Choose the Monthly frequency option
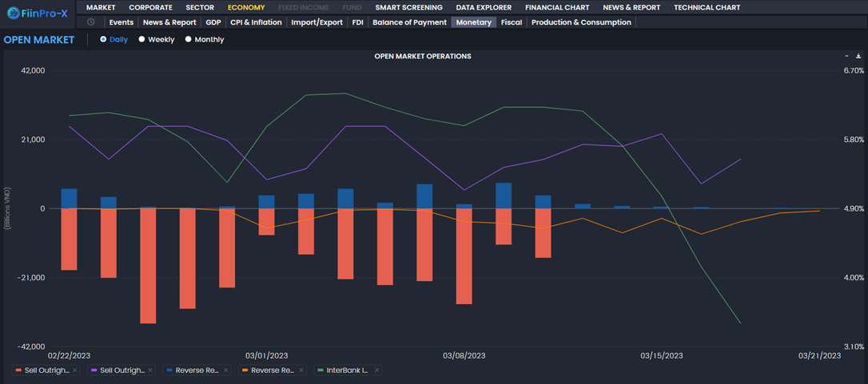The width and height of the screenshot is (868, 384). [188, 39]
